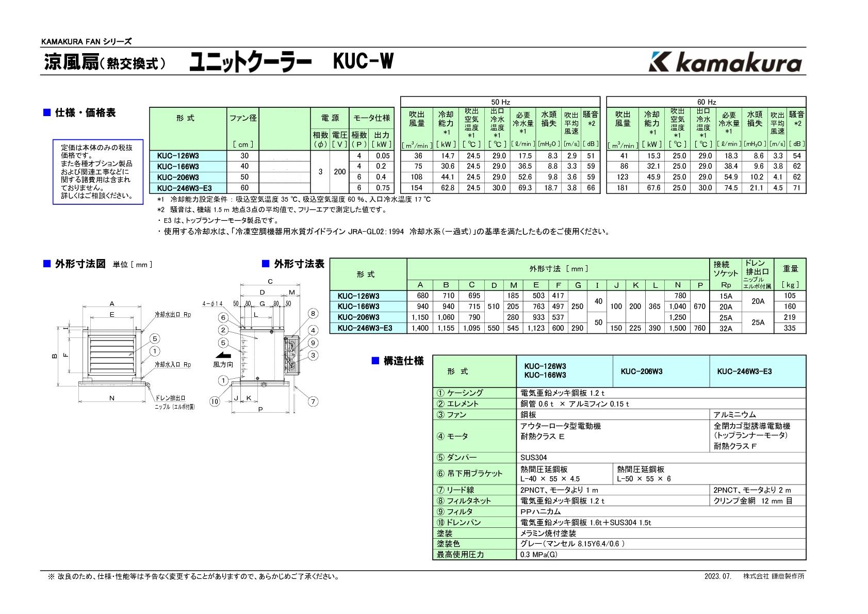Click the '冷却水出口 Rp' label

[173, 314]
